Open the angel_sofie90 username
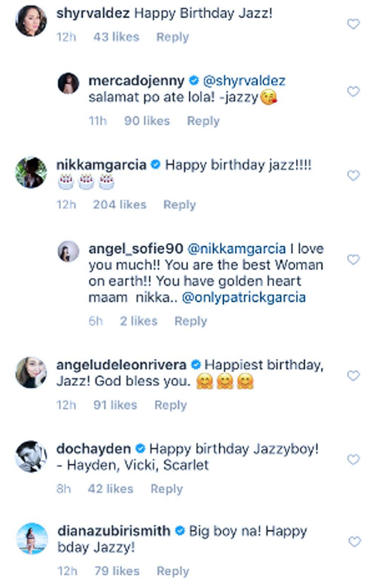This screenshot has width=377, height=588. pyautogui.click(x=136, y=249)
